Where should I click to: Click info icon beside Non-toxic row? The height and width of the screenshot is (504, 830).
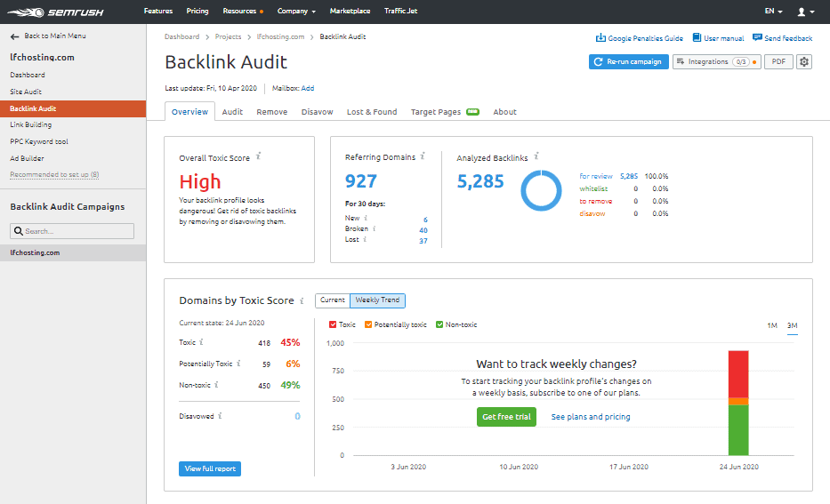216,385
